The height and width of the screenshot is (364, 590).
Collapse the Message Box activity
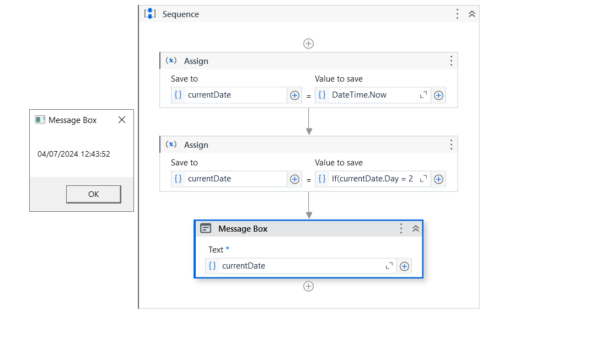point(416,228)
